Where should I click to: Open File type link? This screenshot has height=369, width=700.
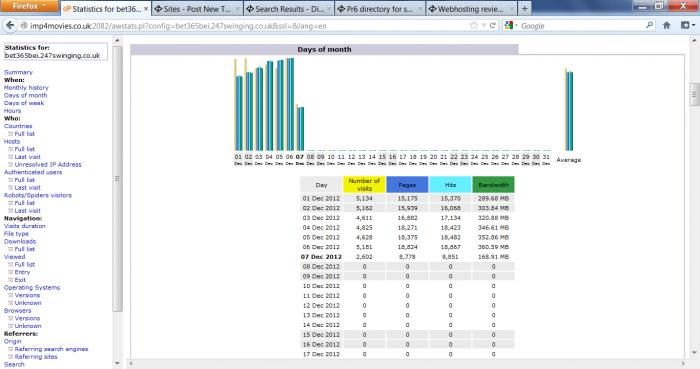pos(16,234)
